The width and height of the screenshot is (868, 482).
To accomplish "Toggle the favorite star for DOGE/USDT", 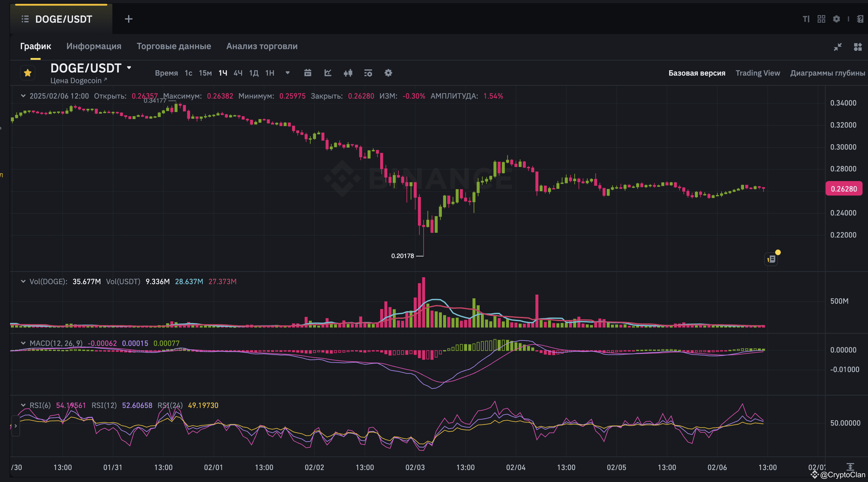I will (x=27, y=72).
